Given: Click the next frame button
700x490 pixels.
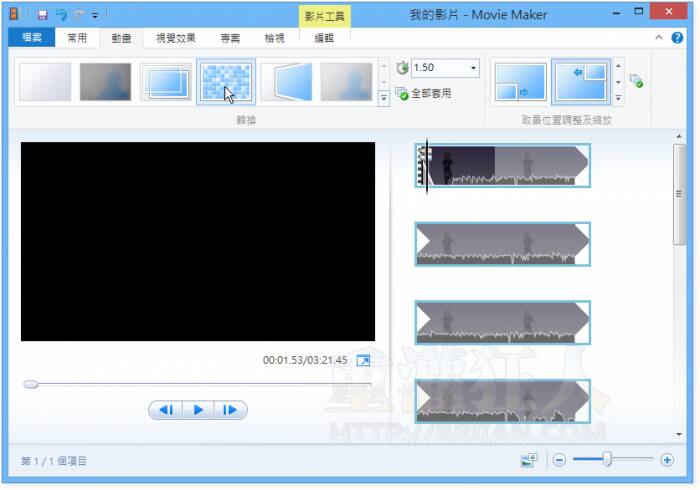Looking at the screenshot, I should coord(230,410).
